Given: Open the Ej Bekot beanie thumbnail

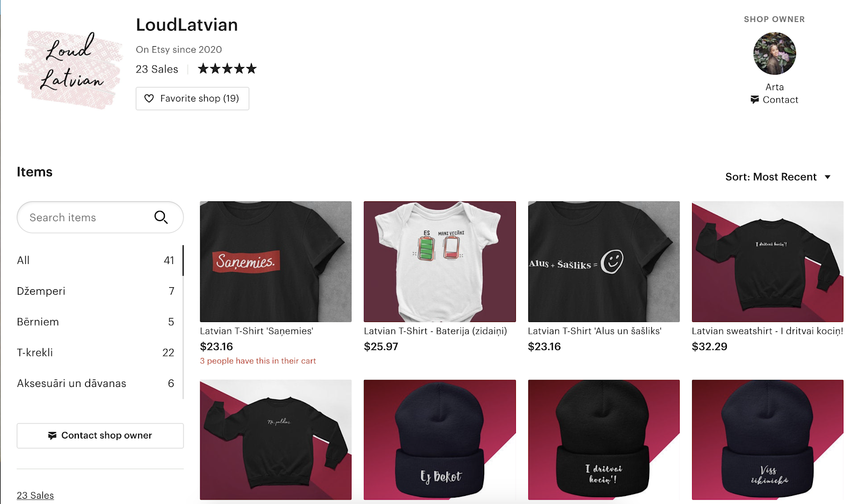Looking at the screenshot, I should click(x=440, y=440).
